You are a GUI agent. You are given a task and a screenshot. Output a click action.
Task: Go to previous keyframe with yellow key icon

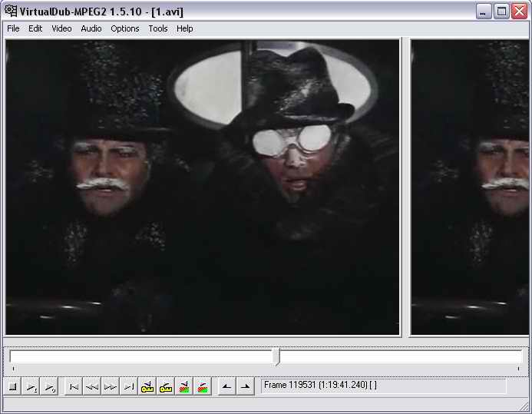tap(147, 387)
